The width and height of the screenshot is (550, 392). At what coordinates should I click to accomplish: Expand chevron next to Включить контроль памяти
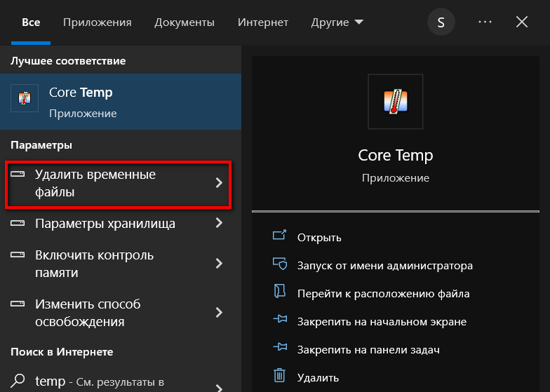coord(219,264)
